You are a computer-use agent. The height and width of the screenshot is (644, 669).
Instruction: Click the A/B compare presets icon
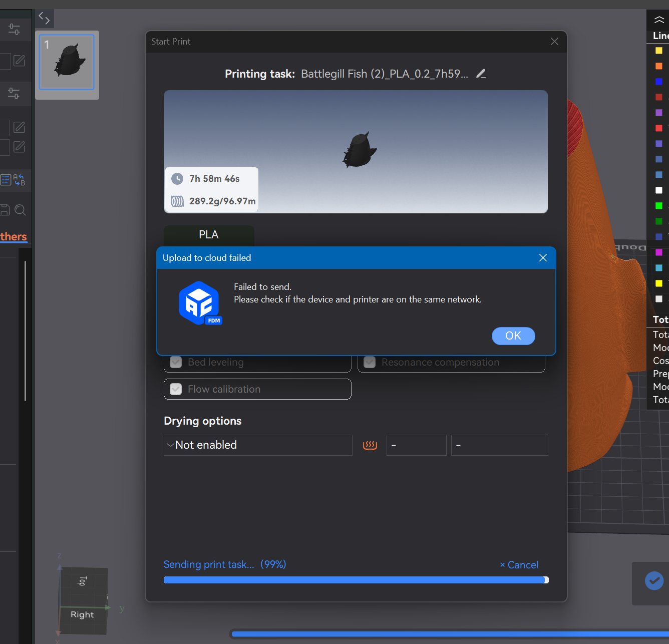coord(19,180)
